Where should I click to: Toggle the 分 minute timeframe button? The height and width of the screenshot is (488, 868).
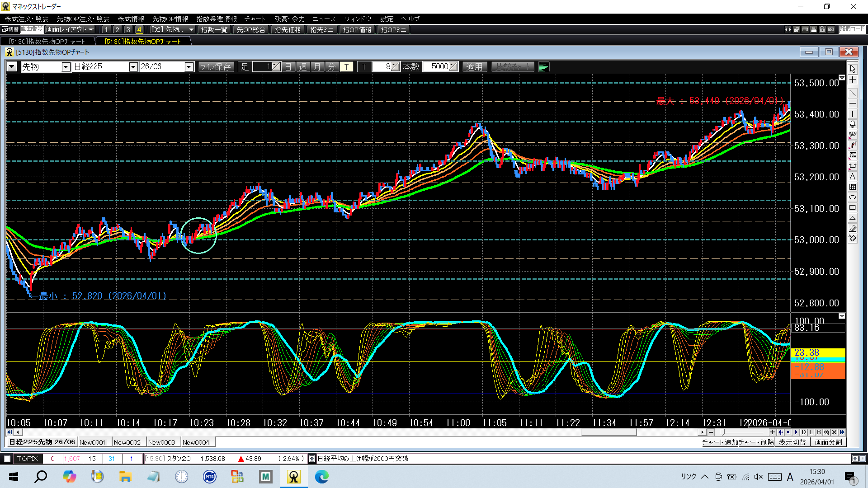click(332, 67)
